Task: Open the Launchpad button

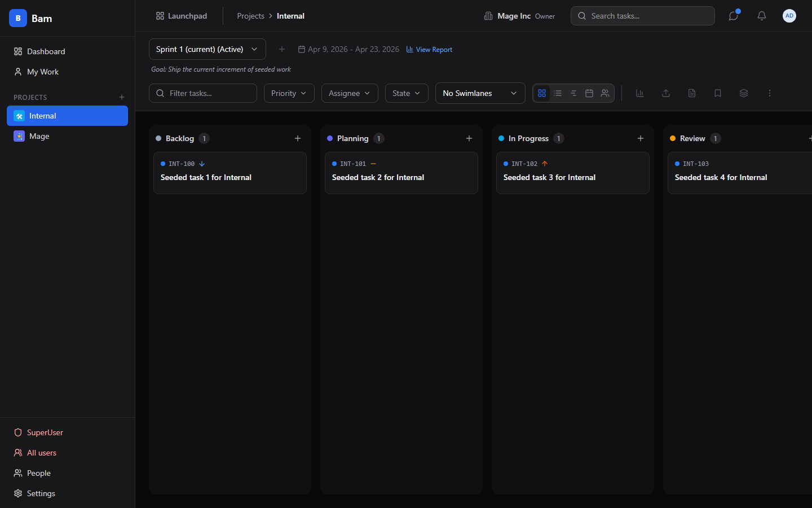Action: (x=182, y=16)
